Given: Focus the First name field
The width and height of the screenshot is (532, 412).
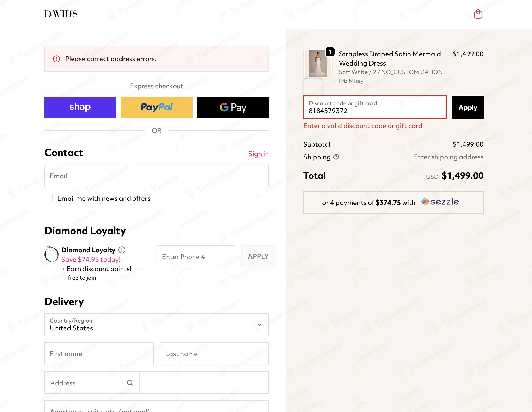Looking at the screenshot, I should pos(99,354).
